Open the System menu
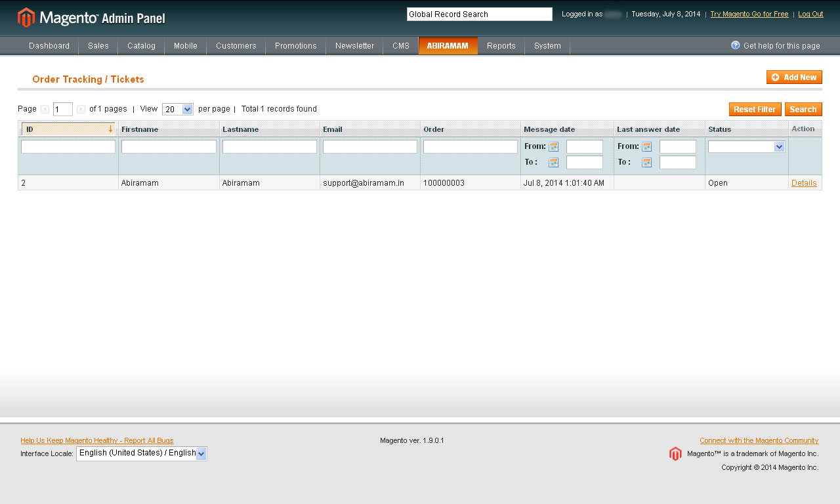 click(547, 46)
